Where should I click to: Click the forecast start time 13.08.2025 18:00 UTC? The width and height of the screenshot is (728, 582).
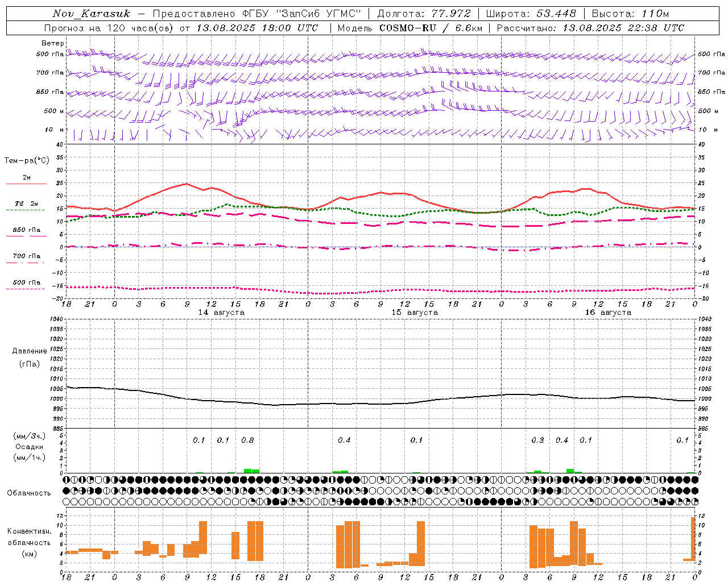pyautogui.click(x=257, y=28)
